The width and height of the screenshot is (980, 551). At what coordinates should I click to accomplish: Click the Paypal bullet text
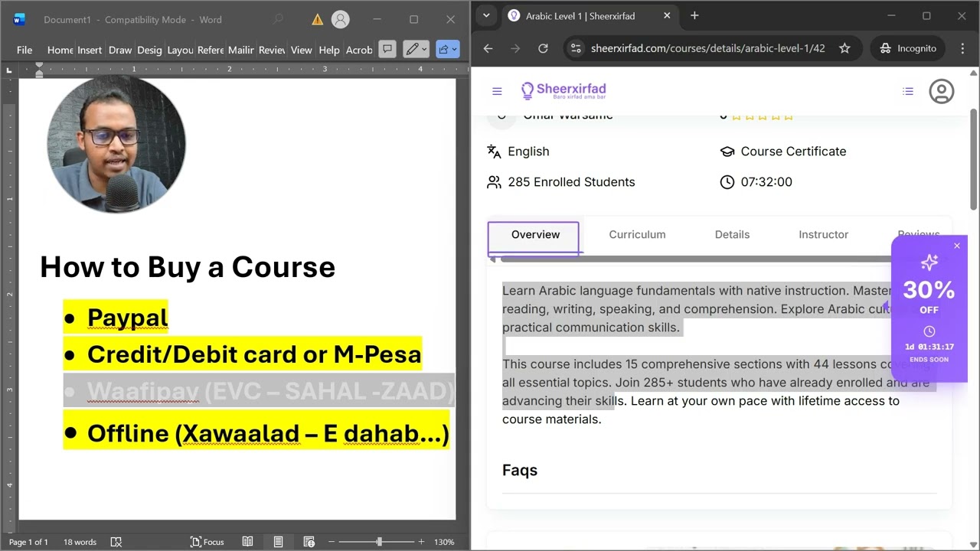(127, 318)
